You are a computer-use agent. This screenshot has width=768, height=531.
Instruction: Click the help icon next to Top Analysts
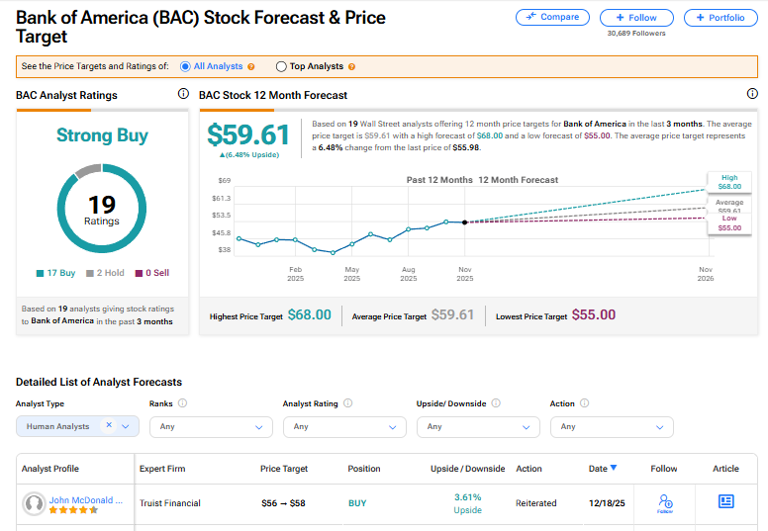click(351, 67)
